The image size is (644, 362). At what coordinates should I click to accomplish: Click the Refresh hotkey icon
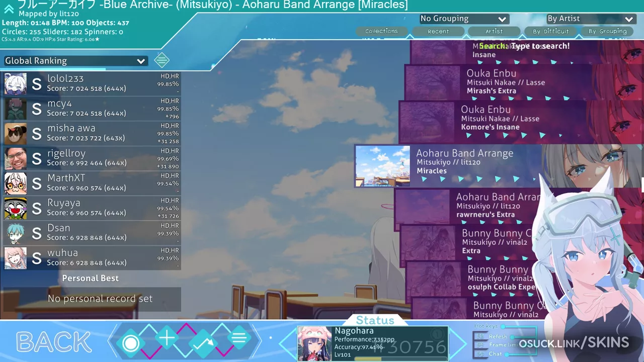(480, 336)
